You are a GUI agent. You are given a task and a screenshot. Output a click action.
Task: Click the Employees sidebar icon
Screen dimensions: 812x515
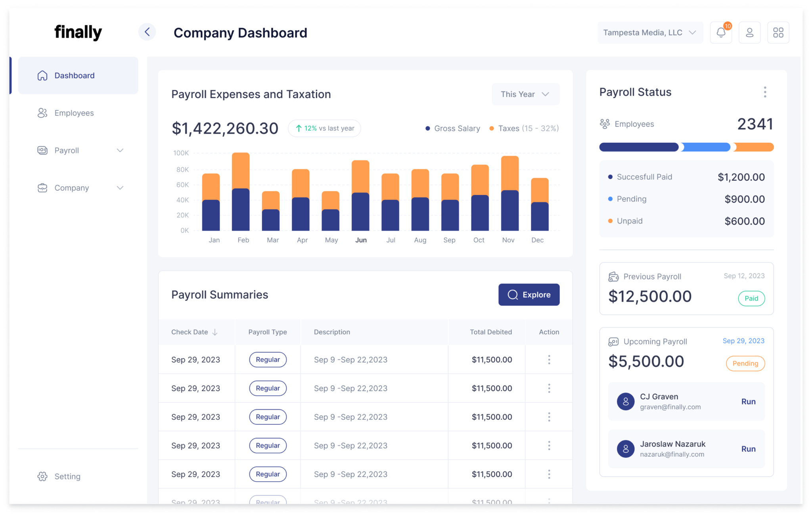click(x=42, y=113)
